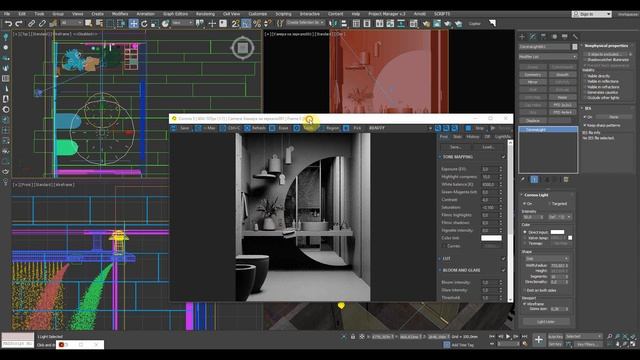Activate the Select and Rotate tool
This screenshot has height=360, width=640.
pos(144,24)
